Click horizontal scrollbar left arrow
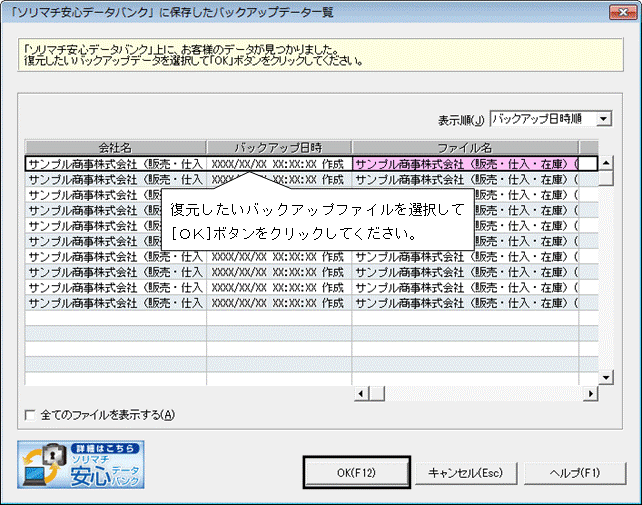Viewport: 642px width, 505px height. [361, 394]
